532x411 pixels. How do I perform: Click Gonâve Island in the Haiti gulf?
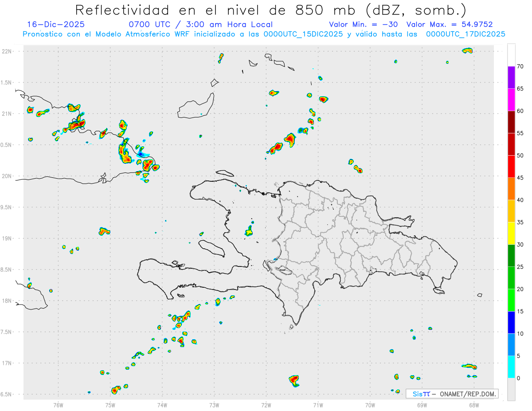point(211,248)
